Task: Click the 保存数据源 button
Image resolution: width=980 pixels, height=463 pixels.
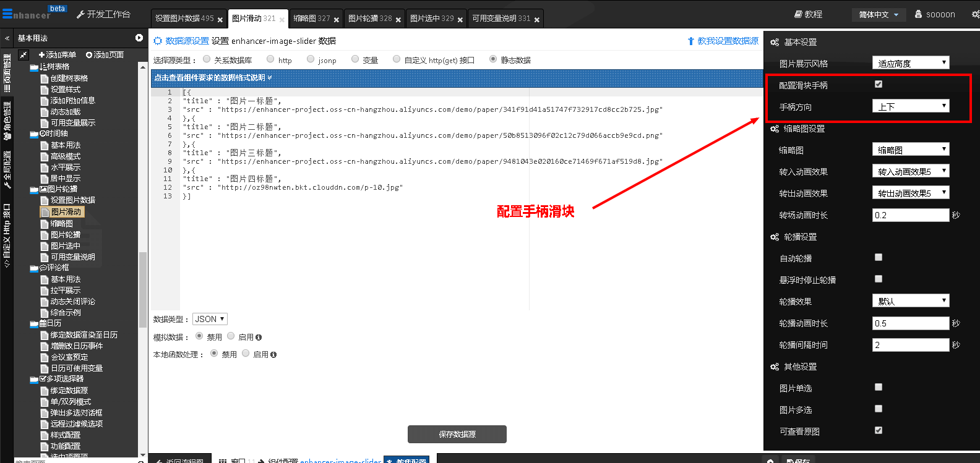Action: coord(457,435)
